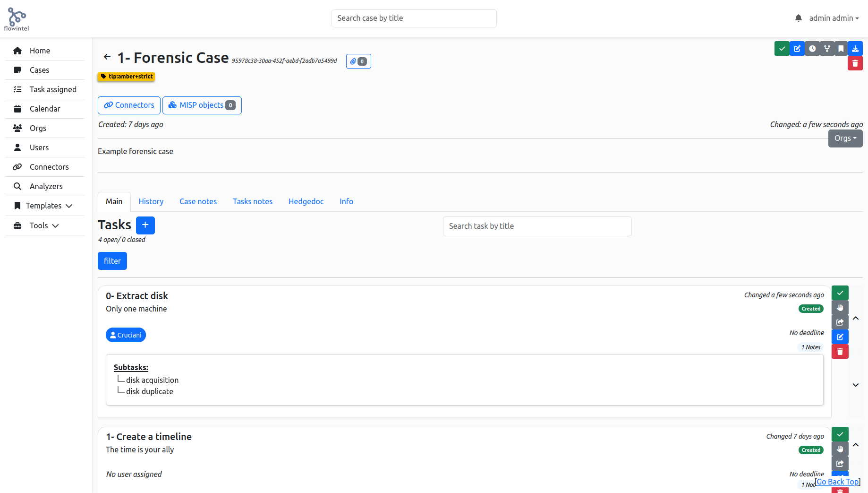
Task: Click the Subtasks: heading
Action: point(131,367)
